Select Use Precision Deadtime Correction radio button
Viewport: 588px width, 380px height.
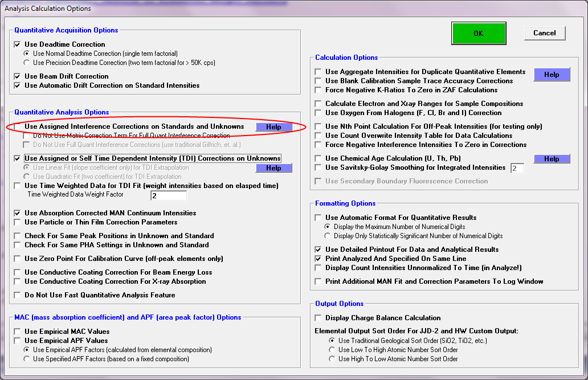27,63
